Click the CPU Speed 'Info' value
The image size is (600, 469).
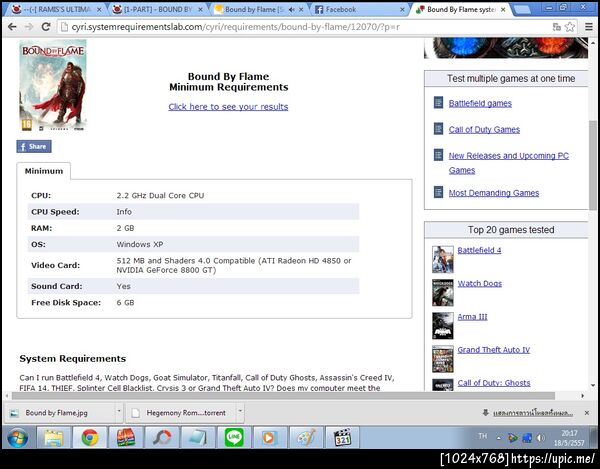pyautogui.click(x=124, y=212)
